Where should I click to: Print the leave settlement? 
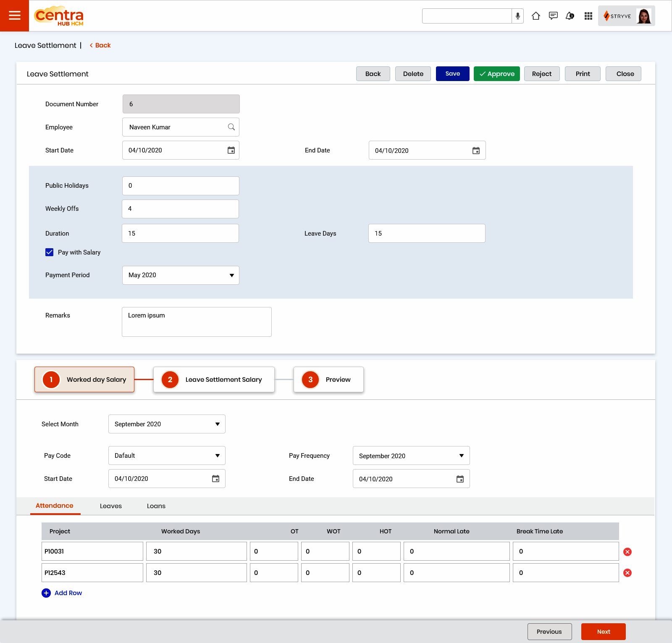(583, 74)
